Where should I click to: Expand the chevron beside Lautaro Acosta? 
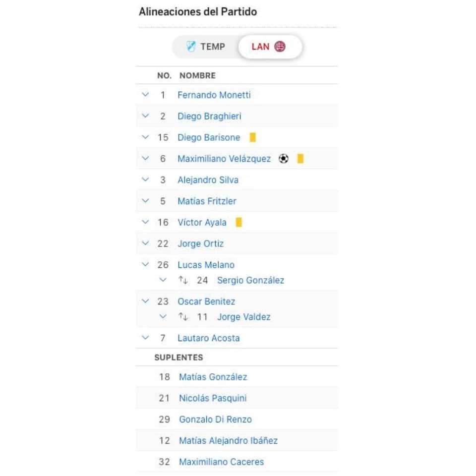[145, 338]
